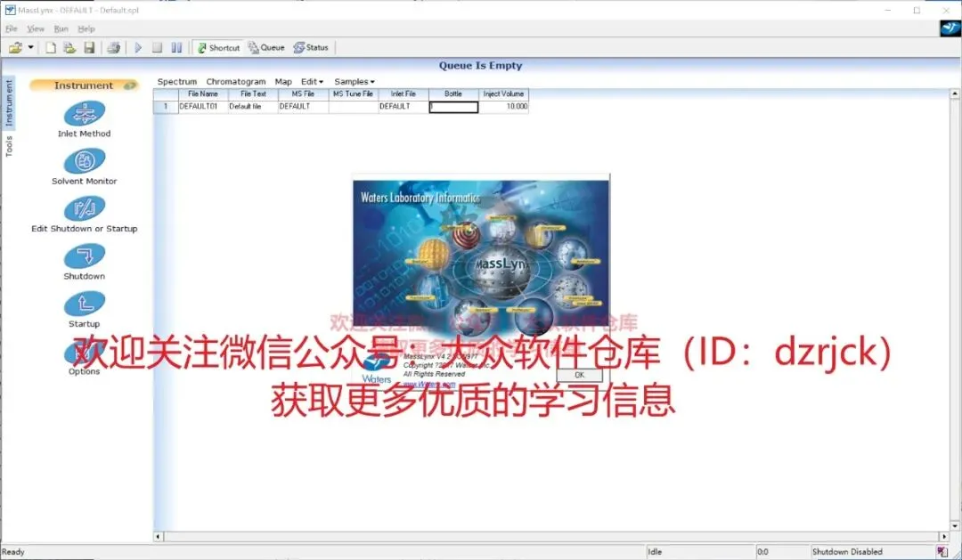Show the Queue view

coord(266,47)
